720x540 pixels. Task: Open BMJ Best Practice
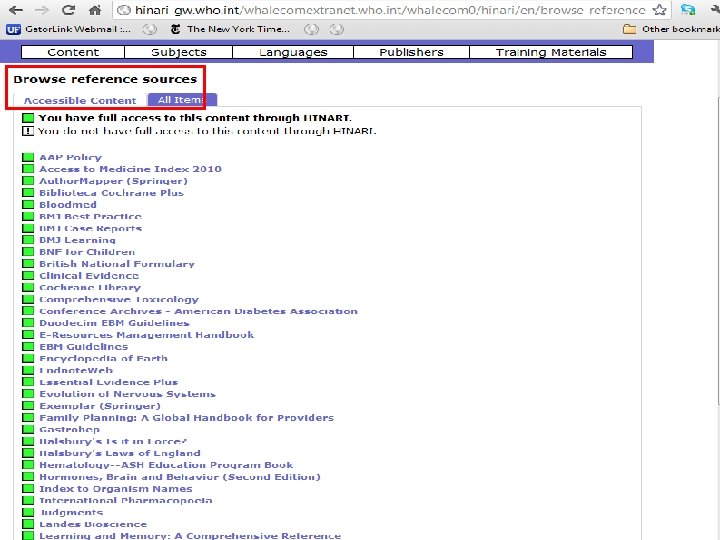click(x=90, y=216)
